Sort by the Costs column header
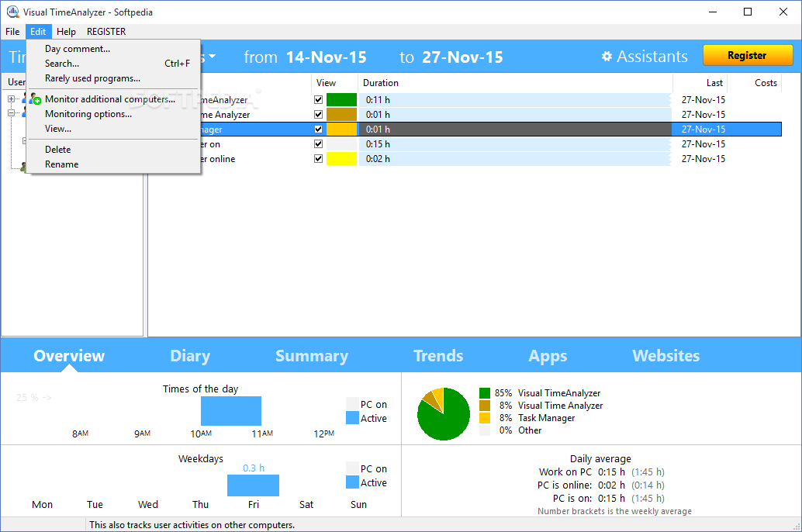Image resolution: width=802 pixels, height=532 pixels. coord(755,83)
